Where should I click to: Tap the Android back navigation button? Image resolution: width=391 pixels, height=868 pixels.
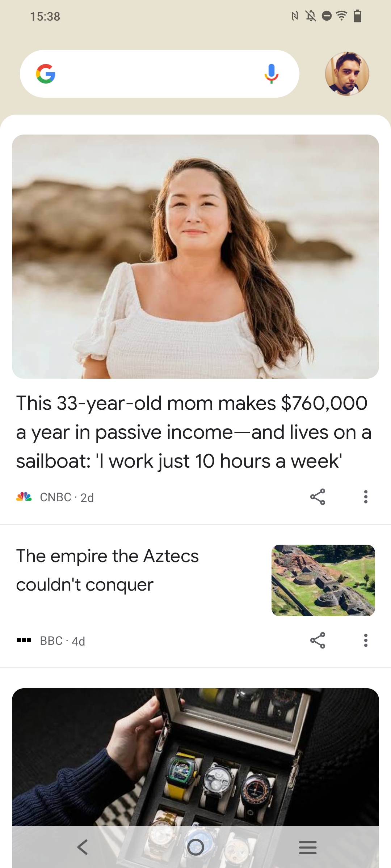click(83, 847)
